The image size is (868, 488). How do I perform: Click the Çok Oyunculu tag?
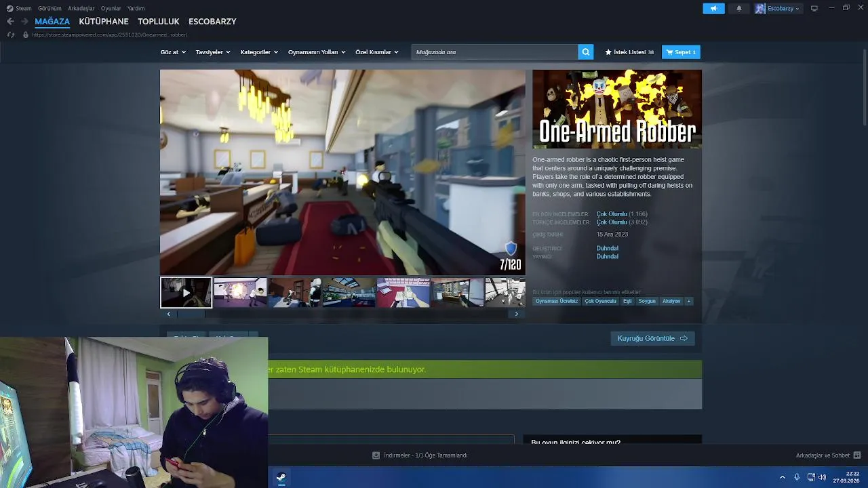(x=600, y=301)
